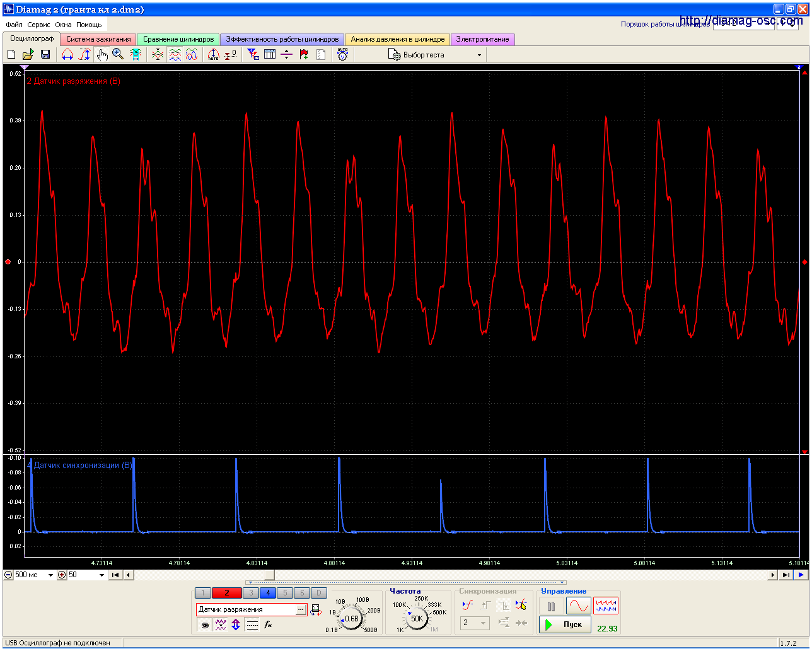Select the magnifier zoom tool
The width and height of the screenshot is (812, 651).
(118, 55)
